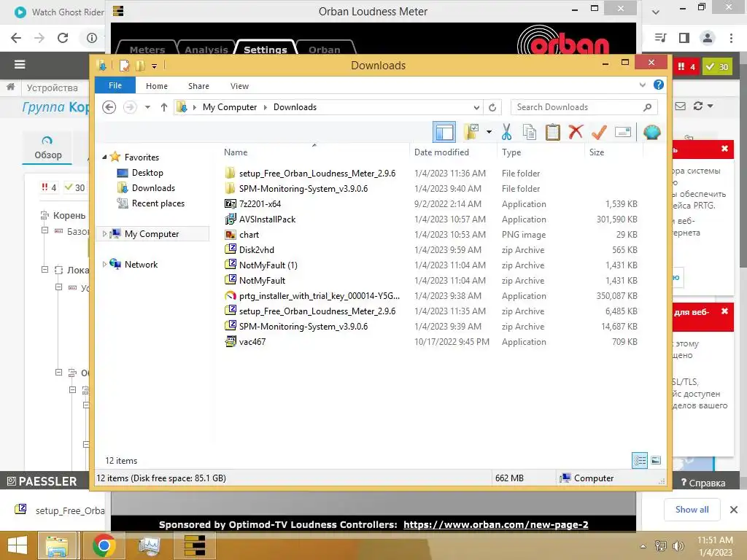Open the Home ribbon tab
The image size is (747, 560).
(157, 86)
